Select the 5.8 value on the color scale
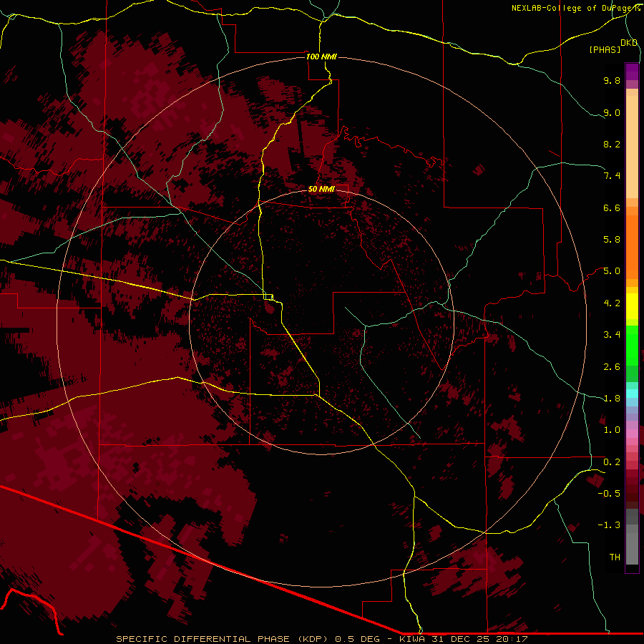 (612, 240)
